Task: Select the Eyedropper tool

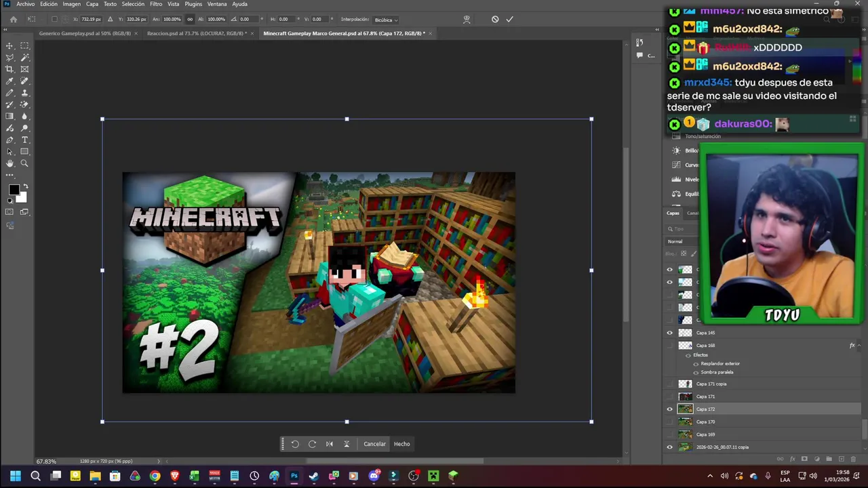Action: pyautogui.click(x=9, y=81)
